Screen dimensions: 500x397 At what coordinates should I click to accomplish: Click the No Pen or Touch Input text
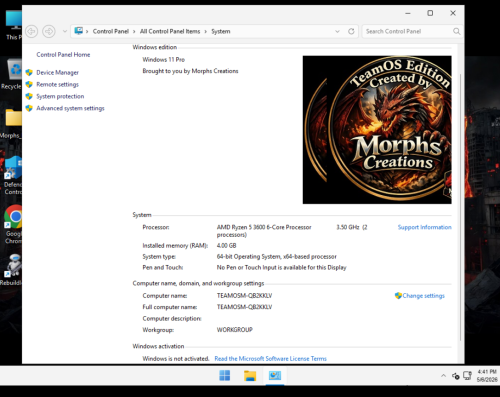point(281,268)
